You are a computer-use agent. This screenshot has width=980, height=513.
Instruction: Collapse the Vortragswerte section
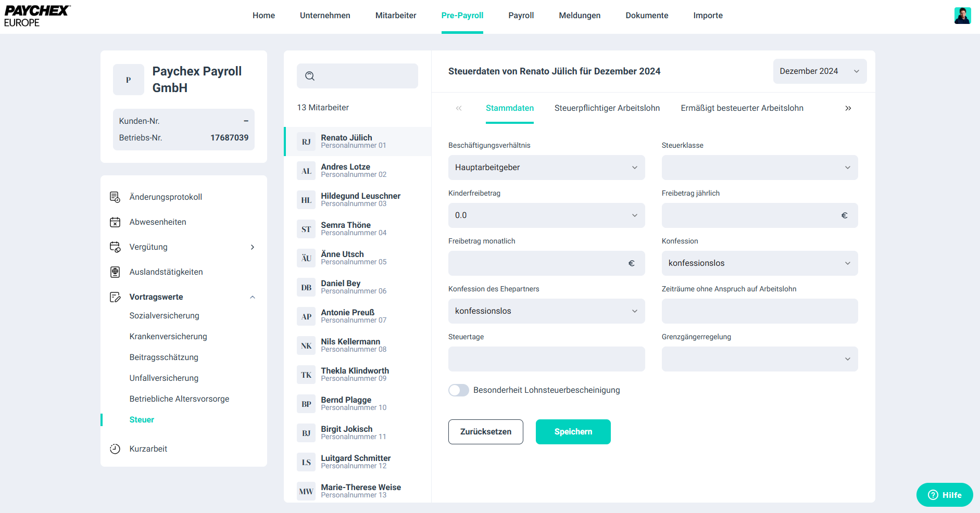(253, 297)
